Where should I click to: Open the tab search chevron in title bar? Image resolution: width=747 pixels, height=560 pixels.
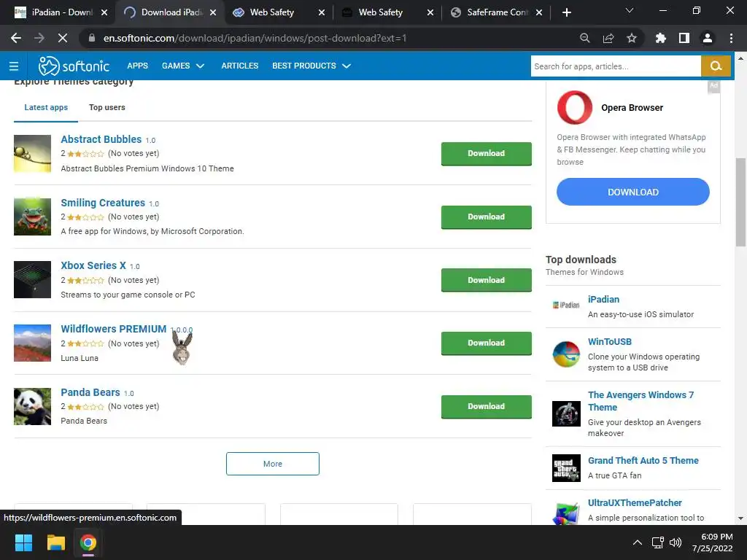pyautogui.click(x=630, y=10)
